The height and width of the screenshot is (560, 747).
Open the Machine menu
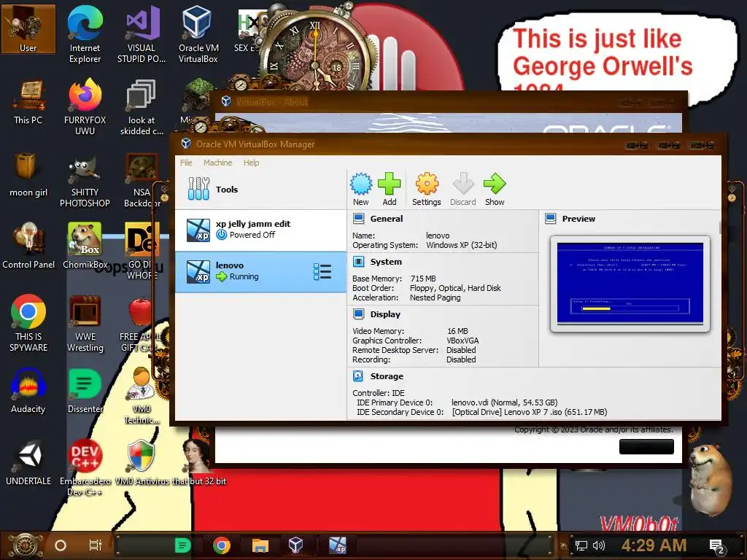(217, 163)
